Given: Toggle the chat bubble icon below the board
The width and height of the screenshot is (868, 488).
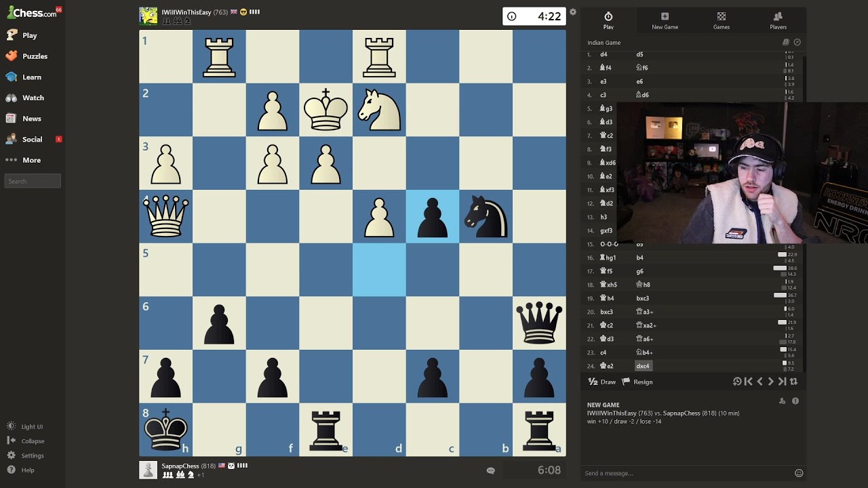Looking at the screenshot, I should click(x=491, y=470).
